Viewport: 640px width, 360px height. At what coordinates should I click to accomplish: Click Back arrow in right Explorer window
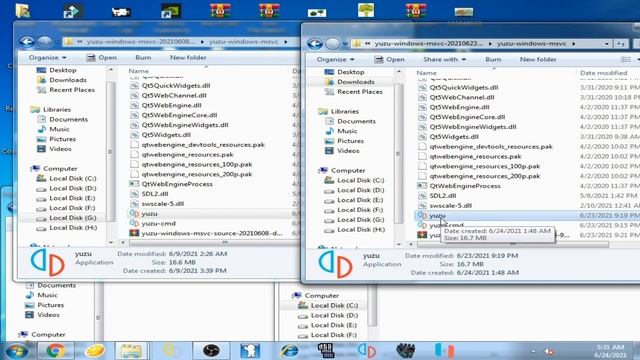(315, 43)
